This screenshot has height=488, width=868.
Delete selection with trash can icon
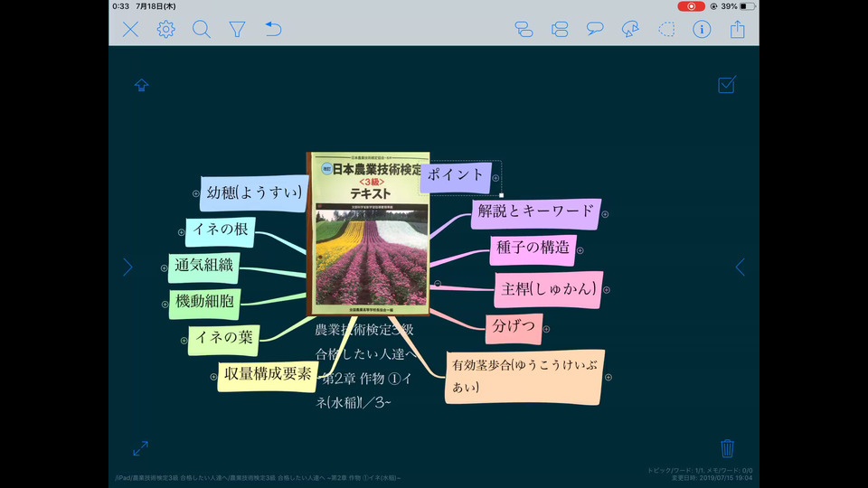[727, 448]
